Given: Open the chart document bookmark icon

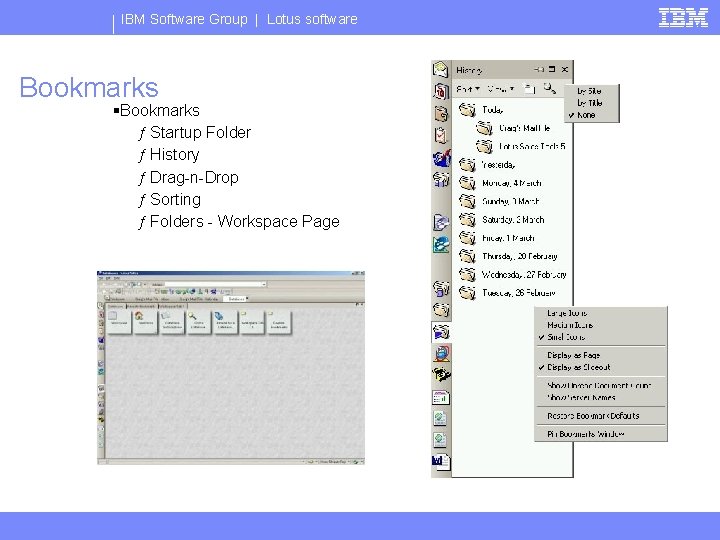Looking at the screenshot, I should (x=441, y=397).
